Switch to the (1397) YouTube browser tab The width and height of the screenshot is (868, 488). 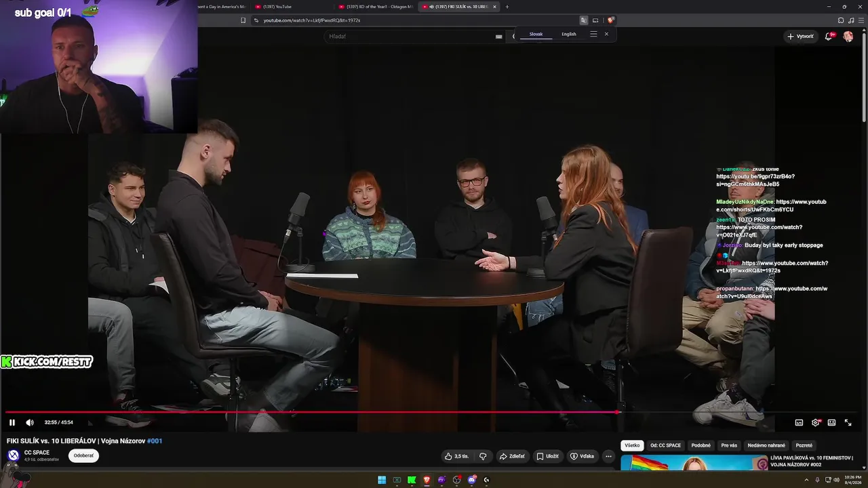290,7
